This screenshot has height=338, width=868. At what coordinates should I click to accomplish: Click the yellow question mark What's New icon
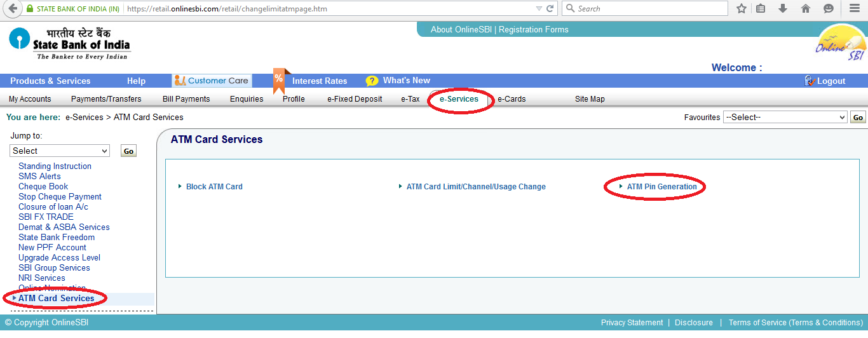click(x=372, y=81)
